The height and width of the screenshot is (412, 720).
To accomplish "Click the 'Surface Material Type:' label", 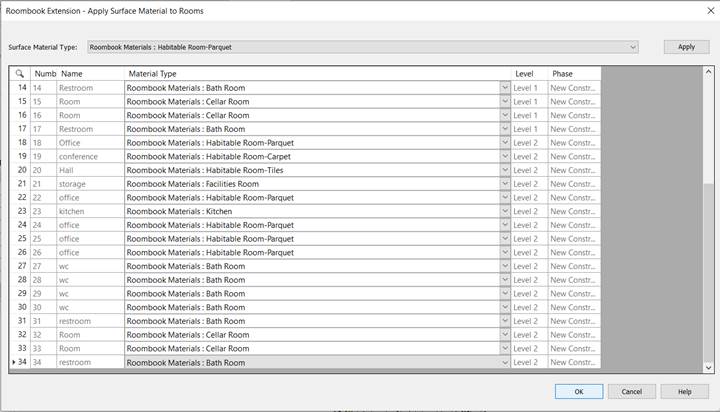I will coord(43,47).
